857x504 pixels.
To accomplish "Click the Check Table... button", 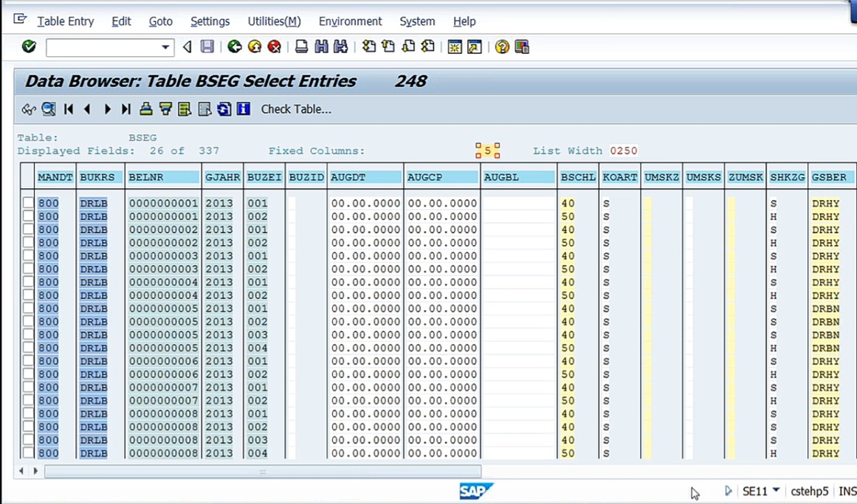I will [296, 109].
